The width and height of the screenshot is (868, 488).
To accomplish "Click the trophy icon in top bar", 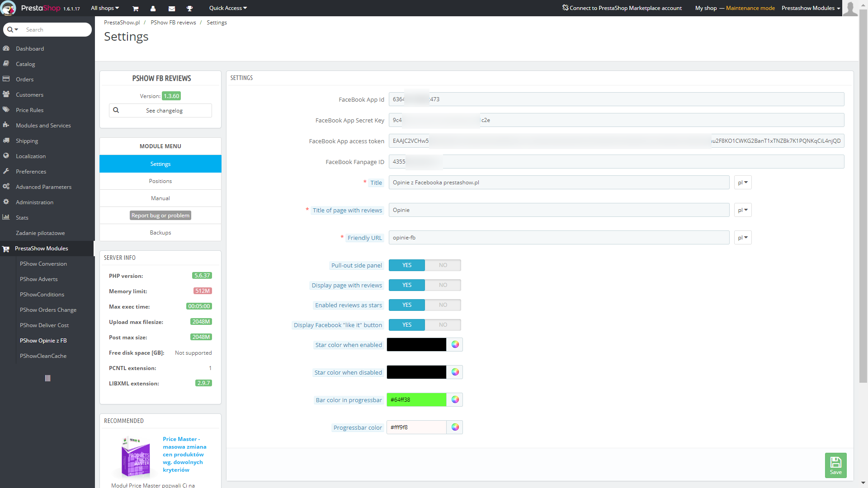I will tap(189, 8).
